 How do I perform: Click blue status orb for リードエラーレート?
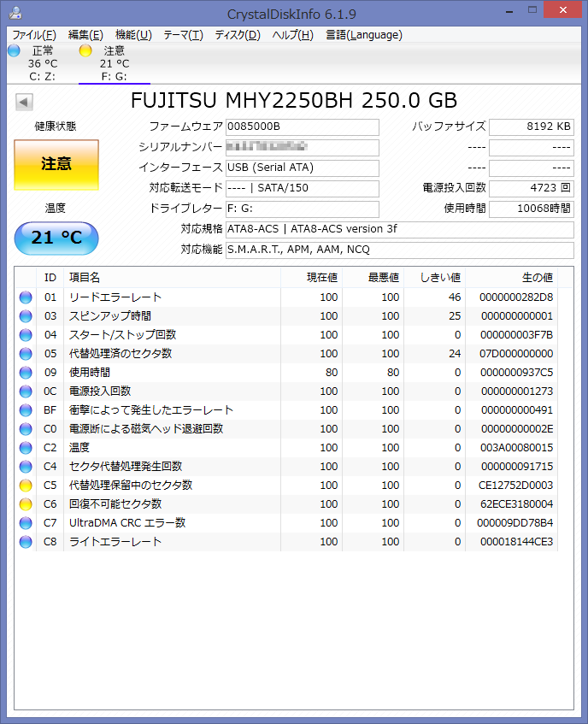pyautogui.click(x=26, y=297)
